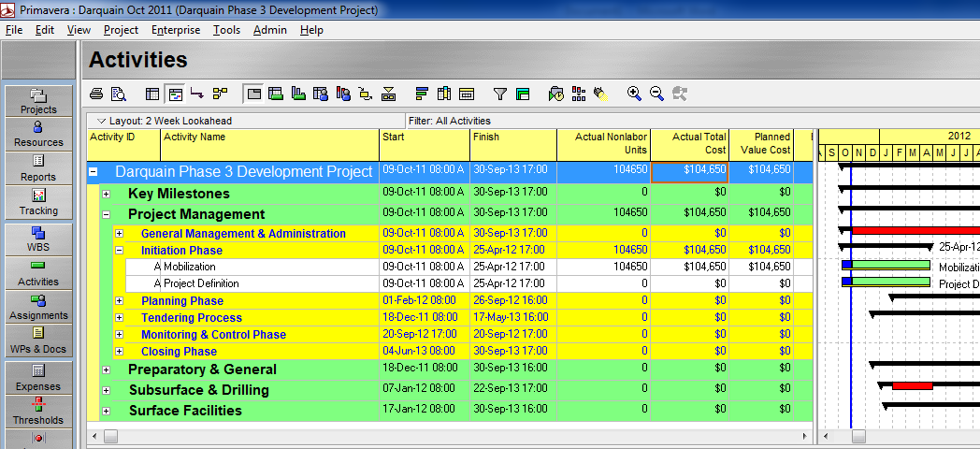Open the Project menu
The image size is (980, 449).
122,30
